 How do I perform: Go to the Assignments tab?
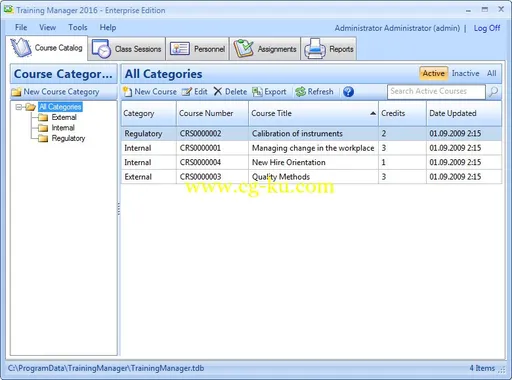coord(265,49)
